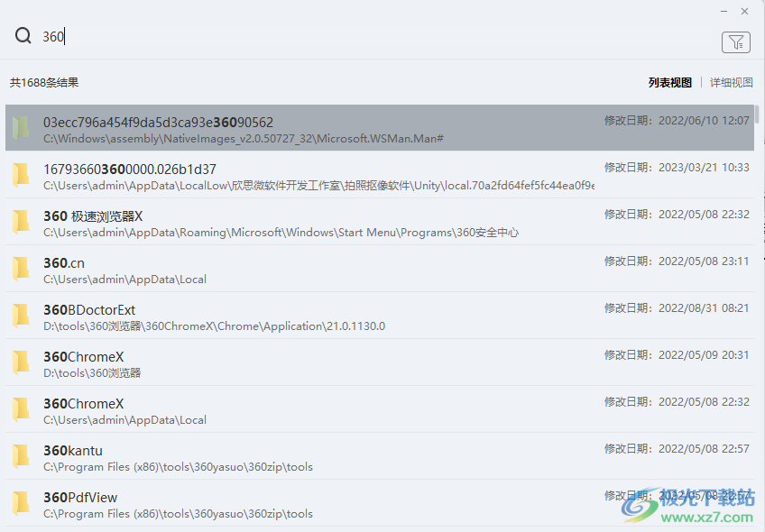Click folder icon of 03ecc796a454f9da5d3ca93e36090562
765x532 pixels.
pos(21,128)
